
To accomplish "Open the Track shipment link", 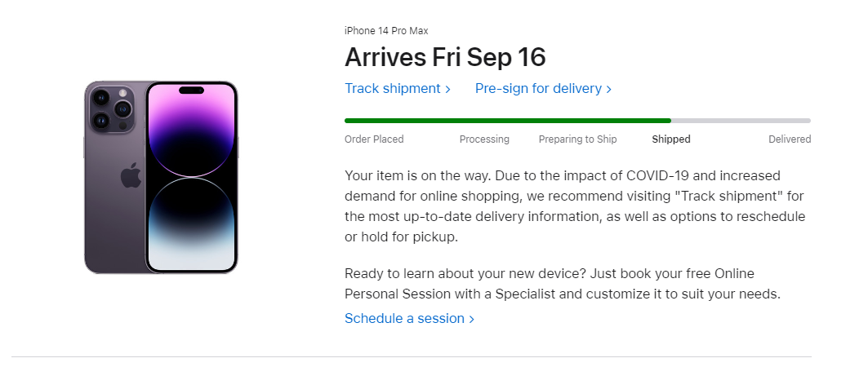I will point(398,88).
